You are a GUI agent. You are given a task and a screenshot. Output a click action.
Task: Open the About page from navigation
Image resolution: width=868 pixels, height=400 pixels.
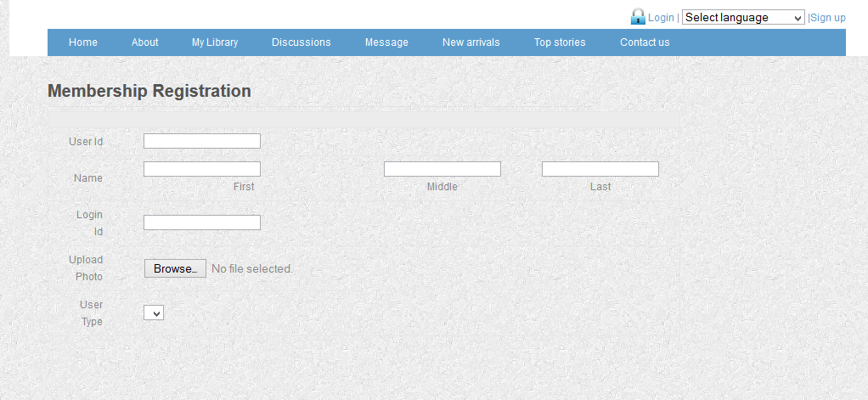pos(145,42)
